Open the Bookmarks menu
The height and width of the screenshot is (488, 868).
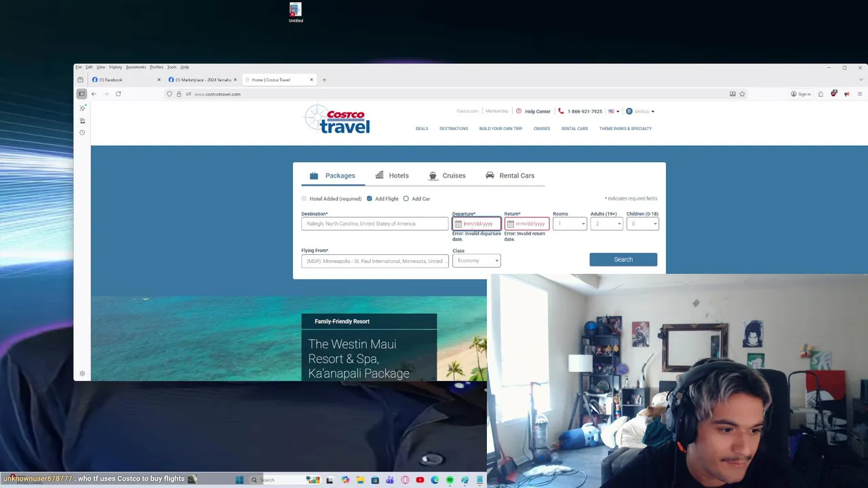[136, 67]
